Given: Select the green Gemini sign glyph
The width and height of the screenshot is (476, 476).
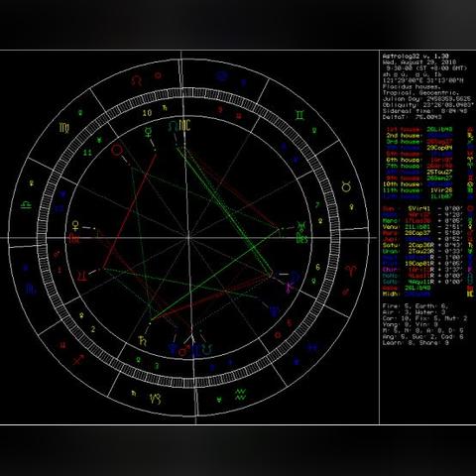Looking at the screenshot, I should (x=299, y=115).
